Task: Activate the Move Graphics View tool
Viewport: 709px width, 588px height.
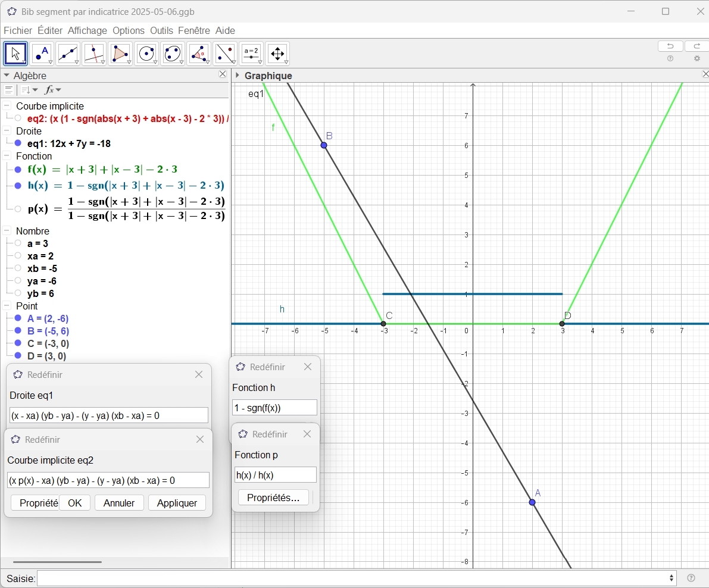Action: pyautogui.click(x=277, y=54)
